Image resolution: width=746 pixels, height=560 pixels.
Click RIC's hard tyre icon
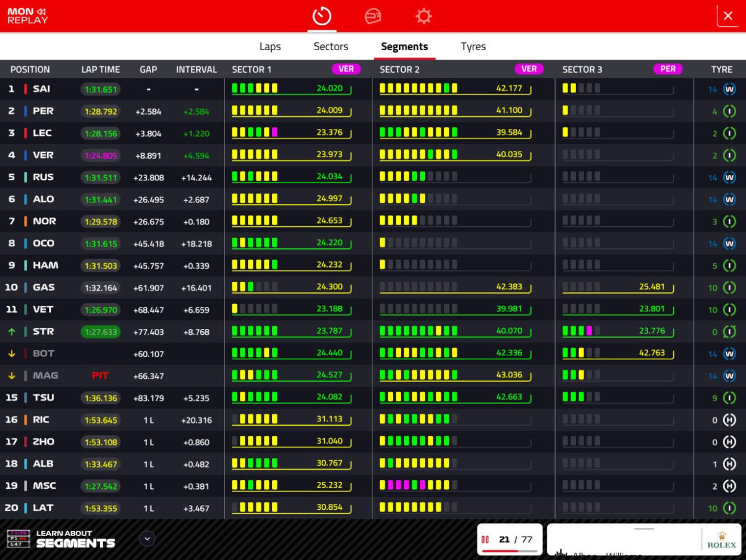coord(729,420)
